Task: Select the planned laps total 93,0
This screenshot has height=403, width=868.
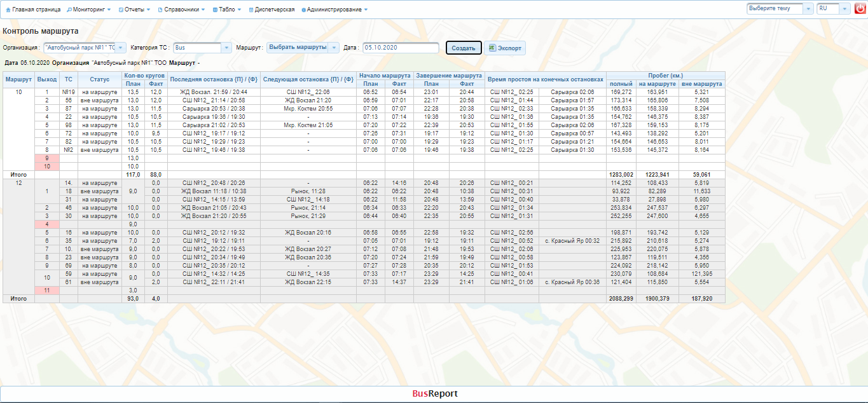Action: (x=134, y=298)
